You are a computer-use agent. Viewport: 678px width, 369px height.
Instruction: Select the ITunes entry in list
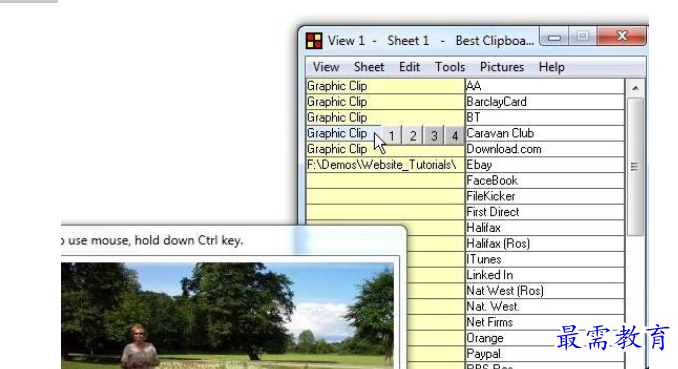(545, 259)
